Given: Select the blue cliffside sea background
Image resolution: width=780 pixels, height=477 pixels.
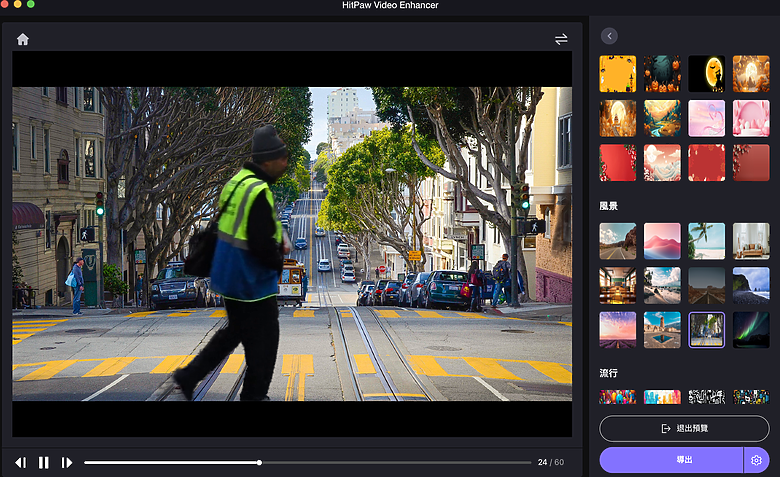Looking at the screenshot, I should [751, 286].
